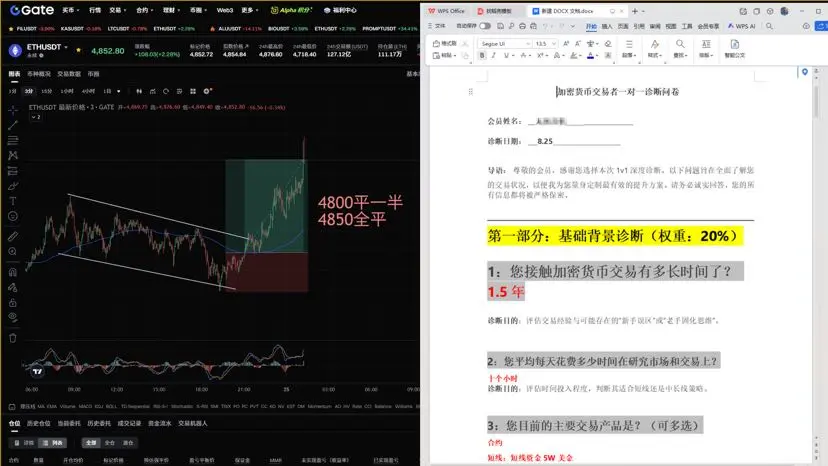Expand the 合约 menu dropdown
Screen dimensions: 828x466
(x=152, y=10)
